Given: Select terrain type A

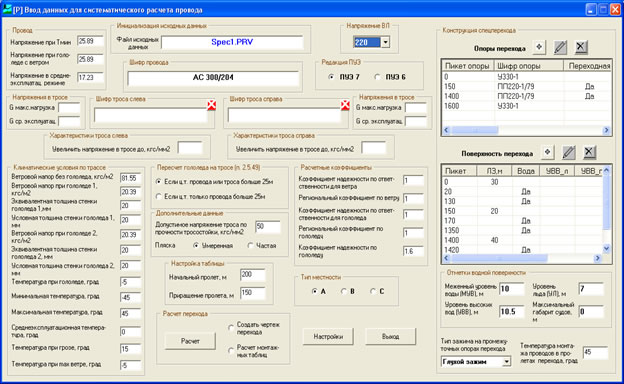Looking at the screenshot, I should [314, 291].
